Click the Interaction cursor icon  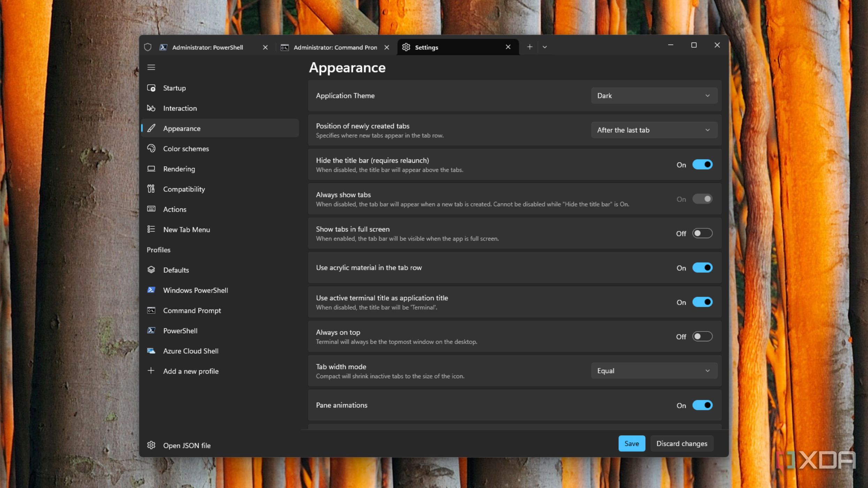(151, 108)
